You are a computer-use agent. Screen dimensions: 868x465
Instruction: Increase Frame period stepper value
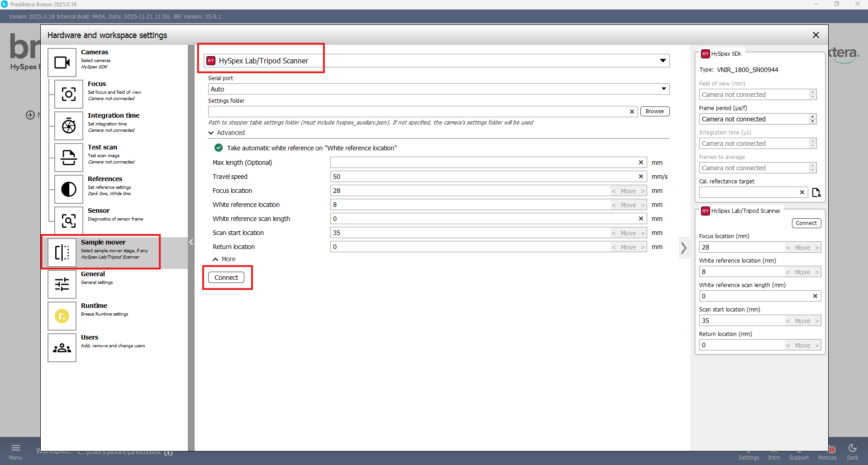813,117
